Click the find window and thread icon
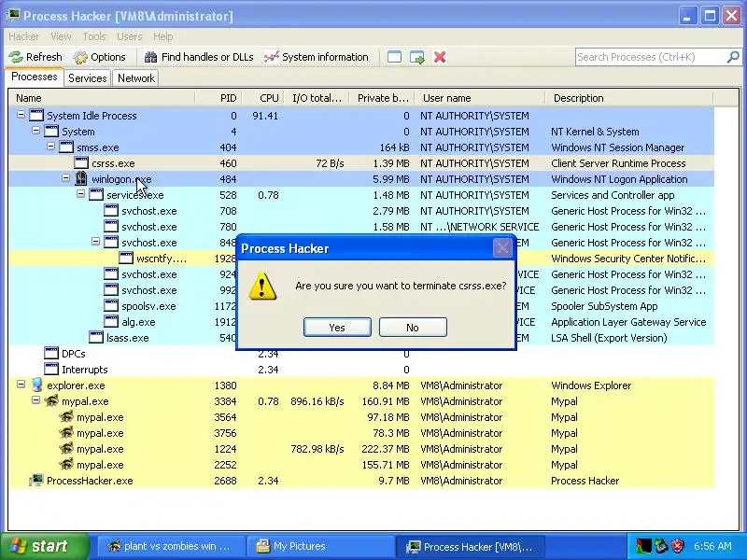747x560 pixels. click(416, 57)
